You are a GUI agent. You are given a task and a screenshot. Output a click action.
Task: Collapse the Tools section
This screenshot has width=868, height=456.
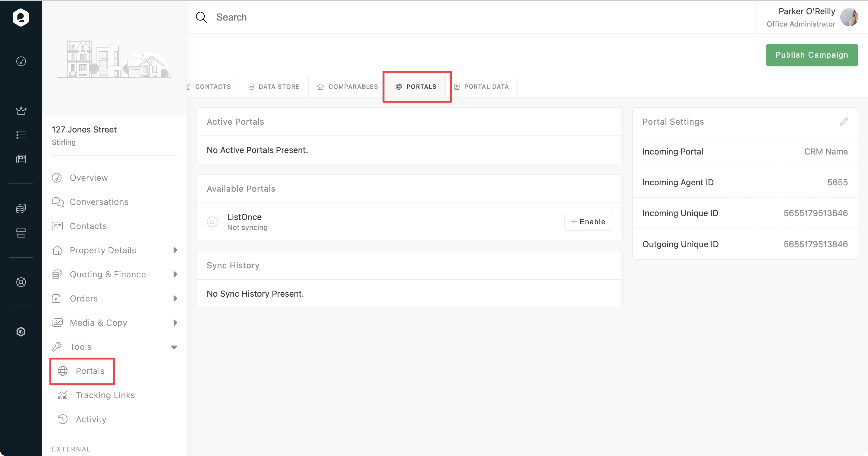point(174,347)
